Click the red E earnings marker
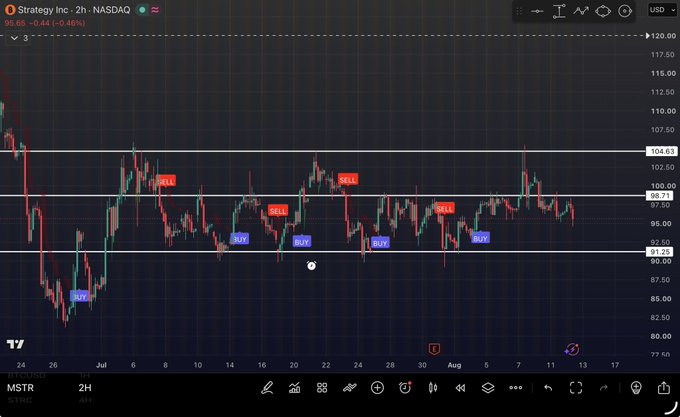Image resolution: width=680 pixels, height=417 pixels. coord(434,349)
